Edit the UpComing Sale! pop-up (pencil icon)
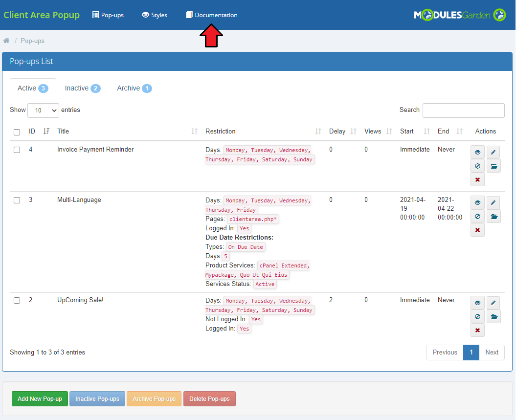The width and height of the screenshot is (516, 420). 494,303
